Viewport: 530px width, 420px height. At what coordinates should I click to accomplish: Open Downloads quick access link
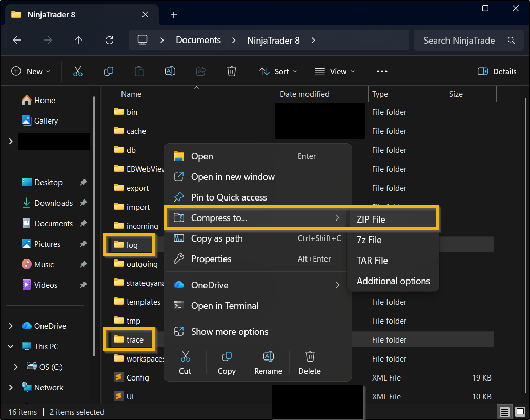(x=47, y=203)
